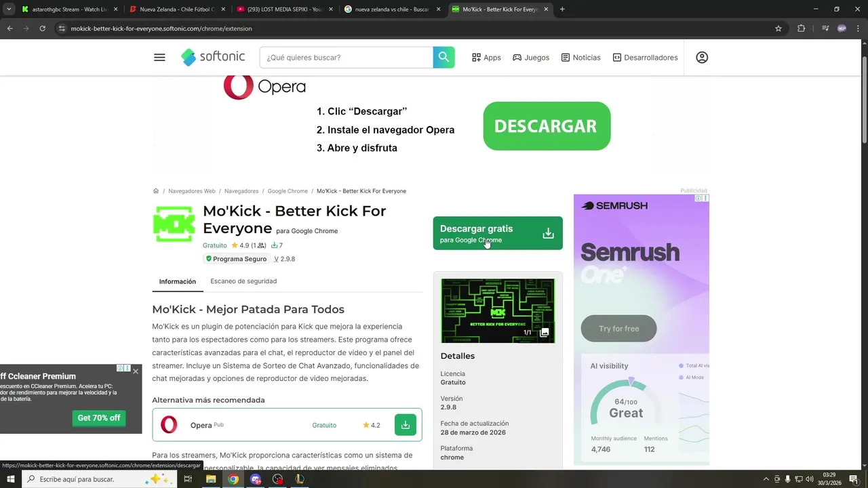Open Task View in the taskbar
Screen dimensions: 868x488
[188, 479]
